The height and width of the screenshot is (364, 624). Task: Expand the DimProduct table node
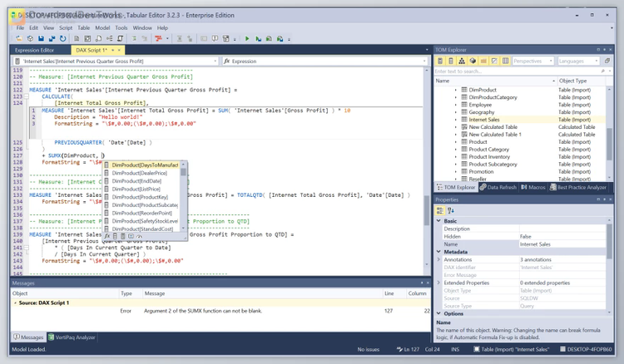[x=456, y=90]
